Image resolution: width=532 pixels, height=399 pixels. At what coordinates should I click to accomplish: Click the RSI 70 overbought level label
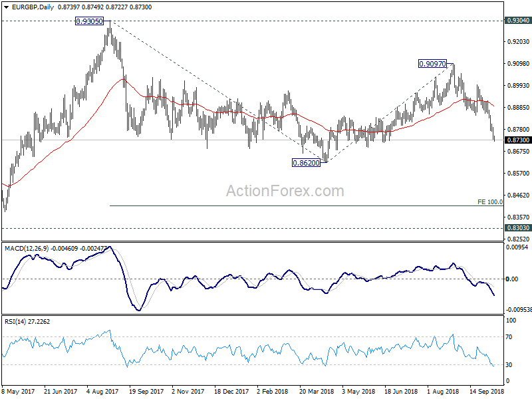pos(509,337)
